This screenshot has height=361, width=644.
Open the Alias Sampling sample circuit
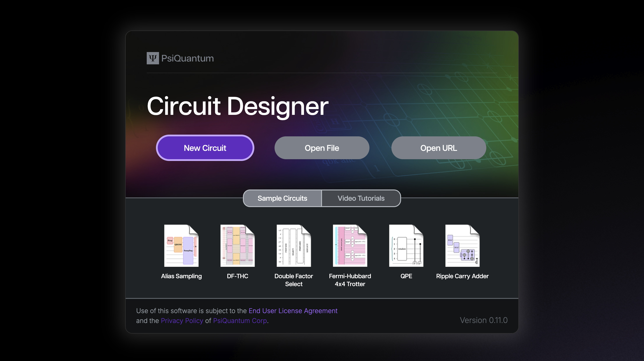pyautogui.click(x=181, y=245)
